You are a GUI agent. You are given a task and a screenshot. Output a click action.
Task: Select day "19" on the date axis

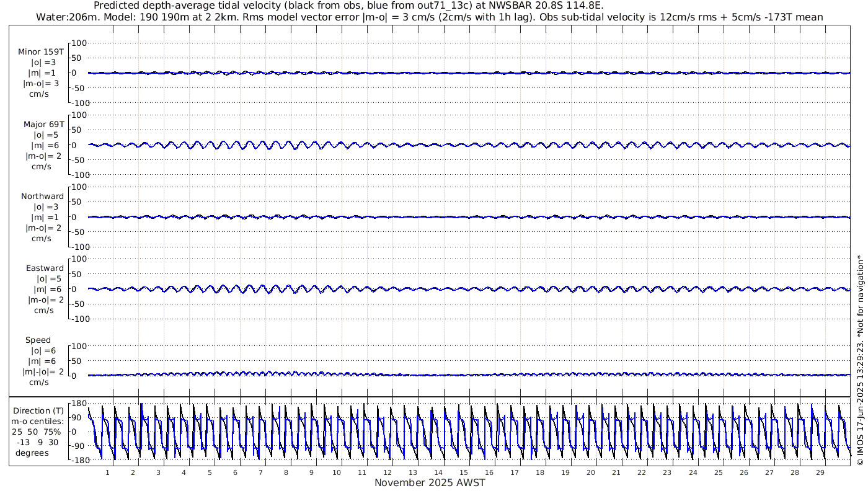[x=565, y=472]
